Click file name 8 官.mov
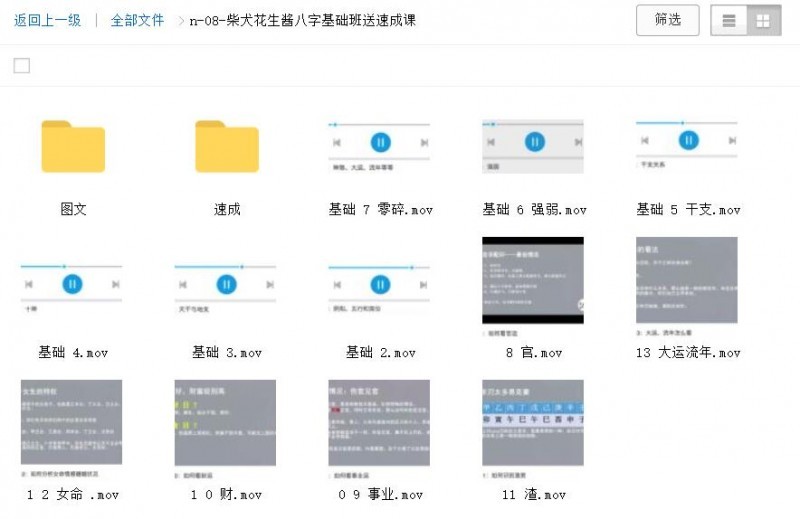The image size is (800, 519). click(x=534, y=352)
